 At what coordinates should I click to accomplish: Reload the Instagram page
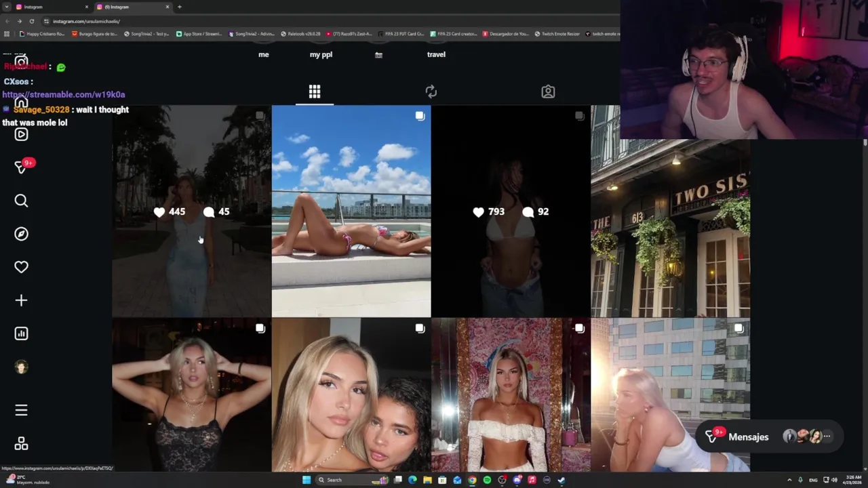[31, 21]
